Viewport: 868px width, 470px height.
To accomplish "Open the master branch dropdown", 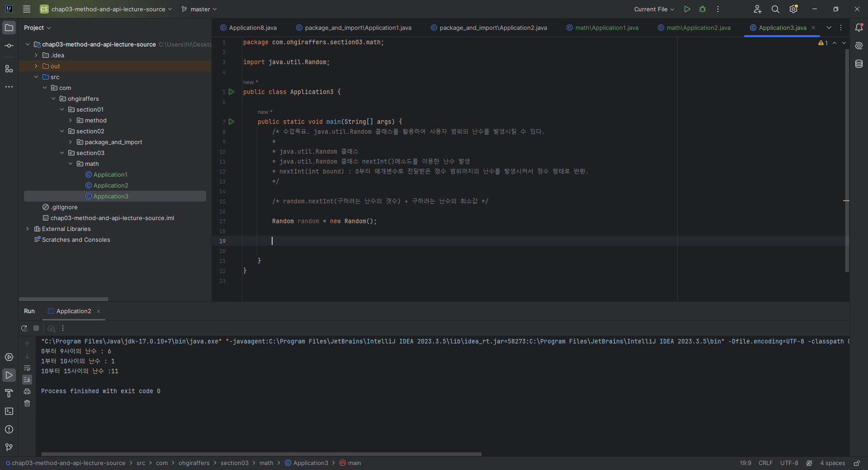I will (199, 9).
